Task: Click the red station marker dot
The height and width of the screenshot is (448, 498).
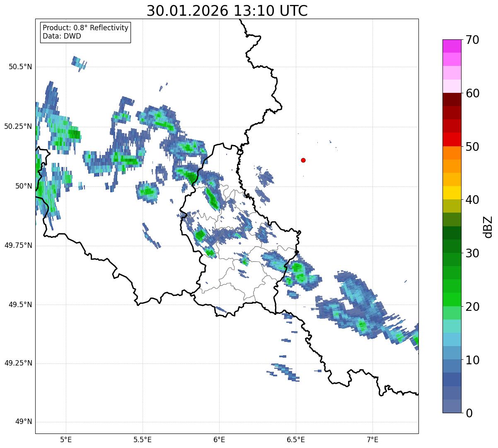Action: point(303,160)
